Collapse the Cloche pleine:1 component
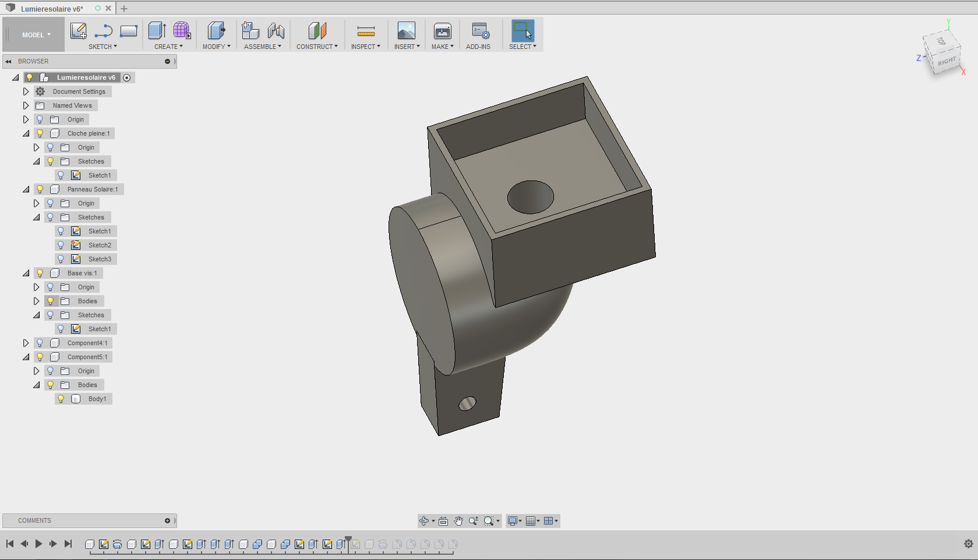 [26, 133]
